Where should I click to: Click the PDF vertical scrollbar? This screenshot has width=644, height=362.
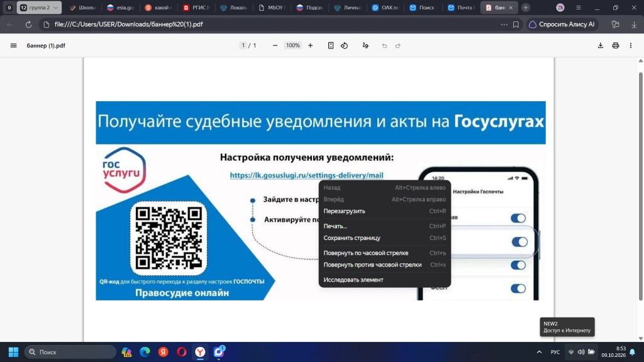click(640, 187)
